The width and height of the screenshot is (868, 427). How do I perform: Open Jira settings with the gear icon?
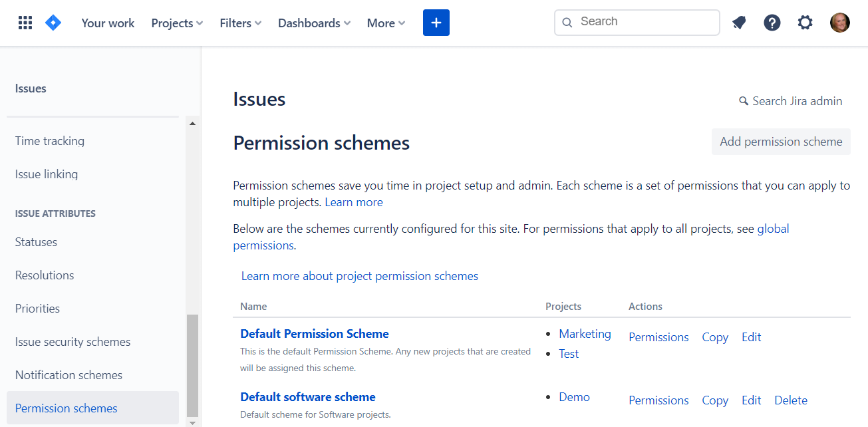(x=805, y=22)
